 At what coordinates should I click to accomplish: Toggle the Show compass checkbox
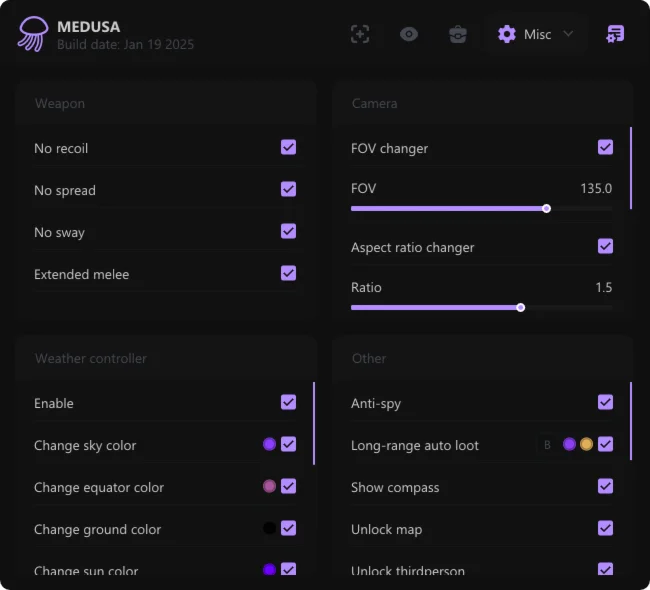click(x=605, y=487)
